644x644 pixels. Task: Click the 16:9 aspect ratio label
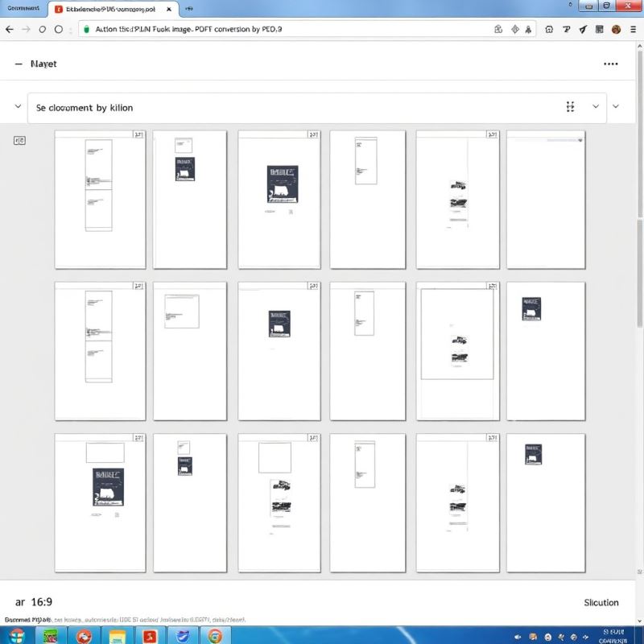(x=42, y=602)
